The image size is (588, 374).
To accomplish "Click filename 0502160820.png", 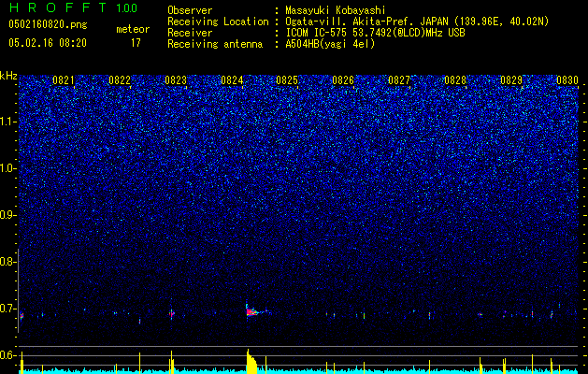I will (x=48, y=24).
